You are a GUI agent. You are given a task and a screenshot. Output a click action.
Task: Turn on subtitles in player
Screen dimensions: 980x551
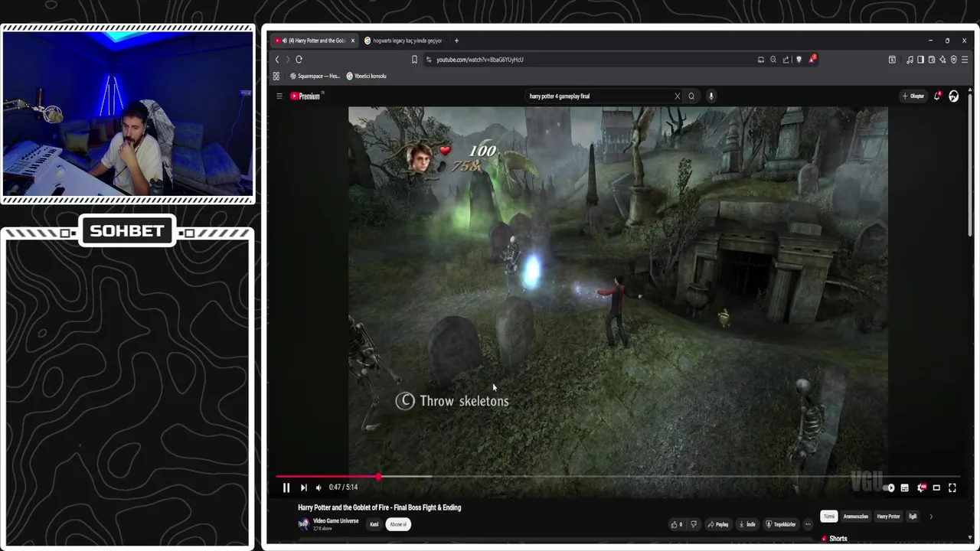tap(905, 487)
